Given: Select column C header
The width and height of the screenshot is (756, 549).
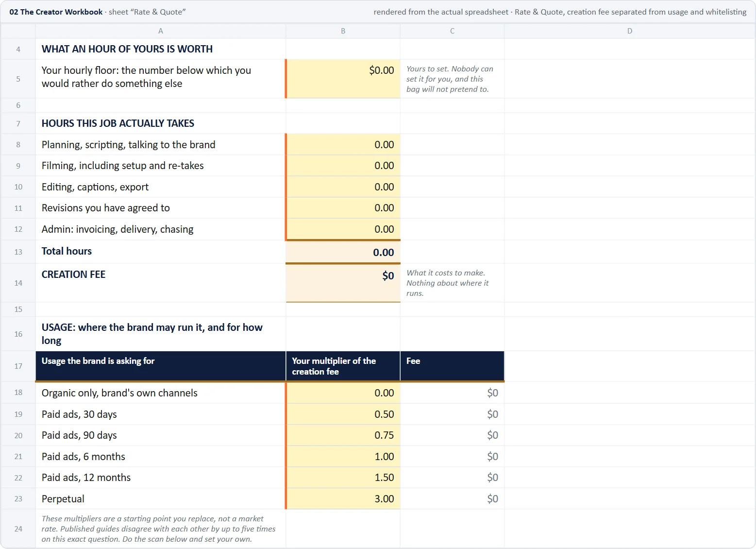Looking at the screenshot, I should pos(453,31).
